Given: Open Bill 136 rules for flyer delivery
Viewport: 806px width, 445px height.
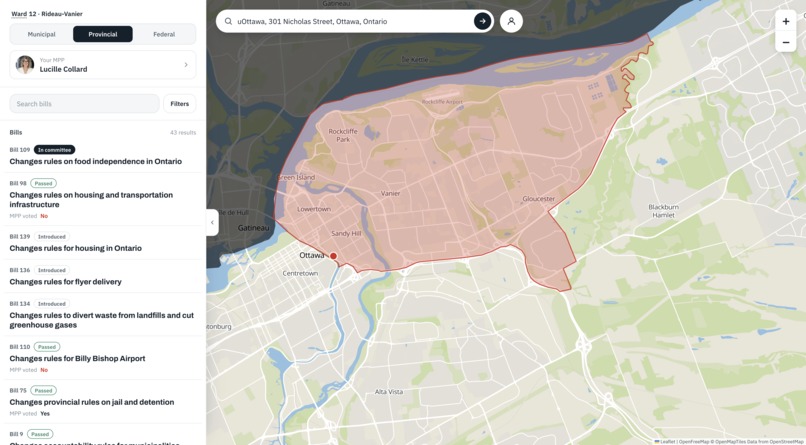Looking at the screenshot, I should click(x=65, y=282).
